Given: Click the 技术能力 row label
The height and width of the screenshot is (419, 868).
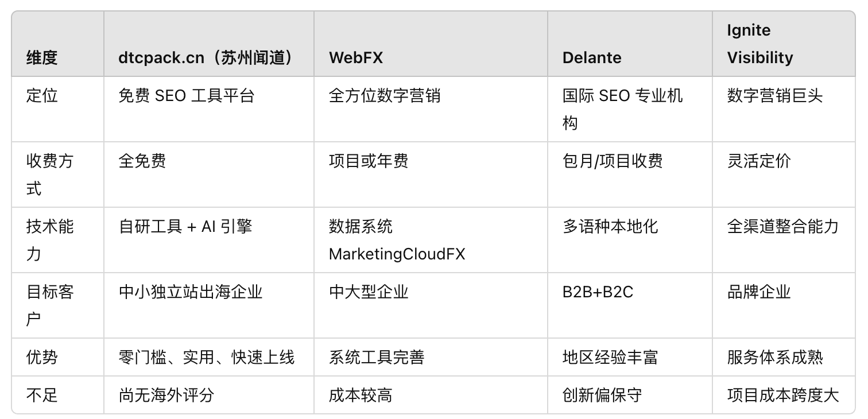Looking at the screenshot, I should [x=50, y=240].
